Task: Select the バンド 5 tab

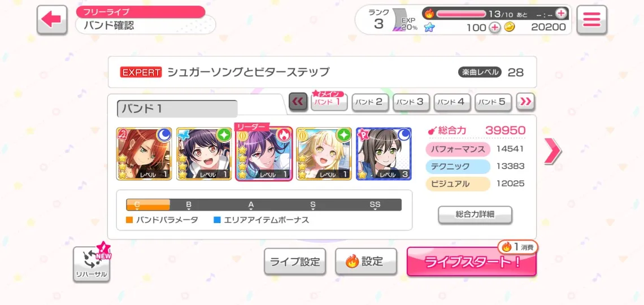Action: (x=493, y=102)
